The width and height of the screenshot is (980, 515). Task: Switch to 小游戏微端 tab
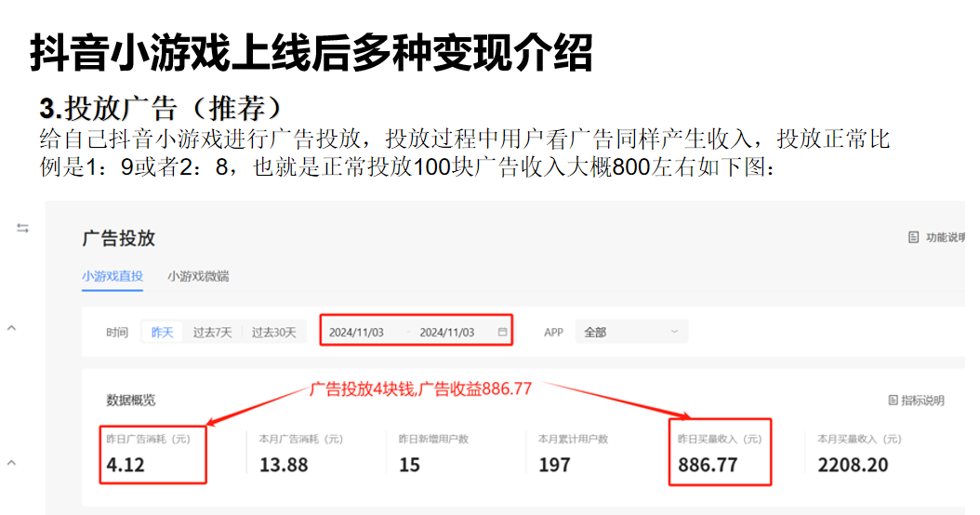198,276
